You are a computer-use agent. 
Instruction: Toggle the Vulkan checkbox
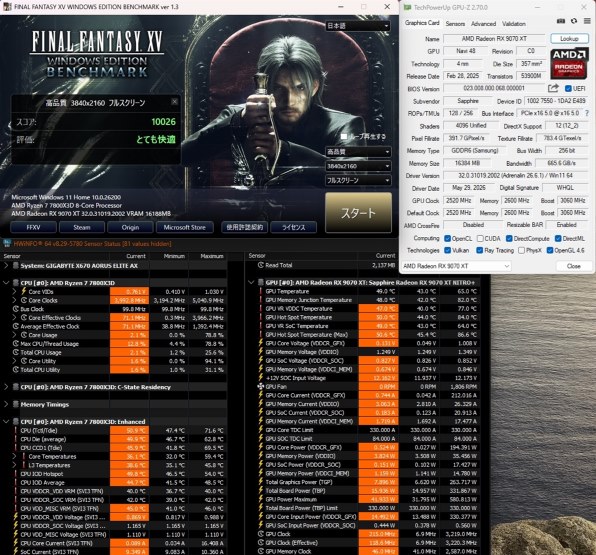pos(447,250)
